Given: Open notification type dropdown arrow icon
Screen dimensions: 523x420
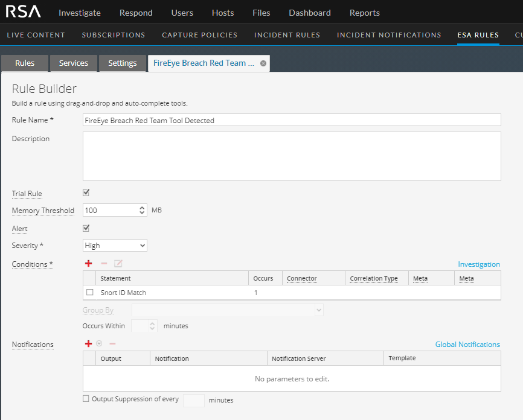Looking at the screenshot, I should 99,344.
